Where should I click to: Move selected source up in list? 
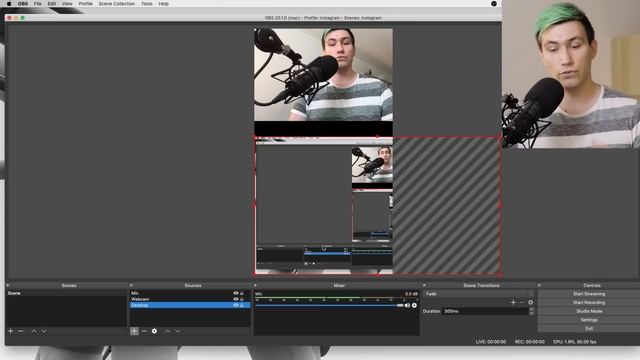[x=167, y=331]
